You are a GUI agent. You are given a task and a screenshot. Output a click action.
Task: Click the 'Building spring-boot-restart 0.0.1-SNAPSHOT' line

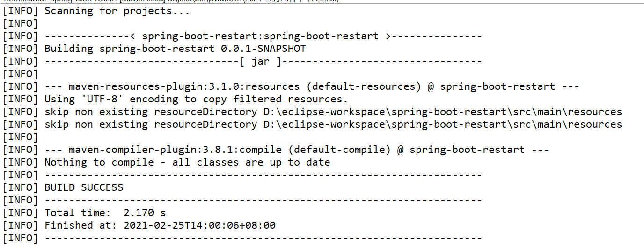[175, 49]
